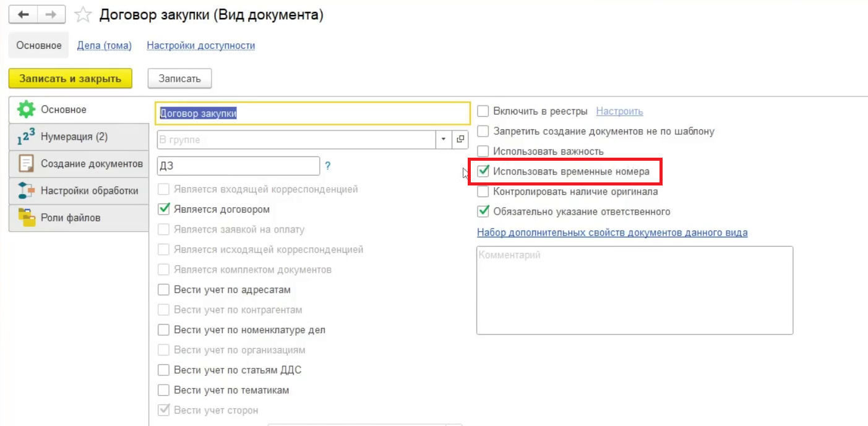Toggle Является договором checkbox
The width and height of the screenshot is (868, 426).
click(164, 209)
